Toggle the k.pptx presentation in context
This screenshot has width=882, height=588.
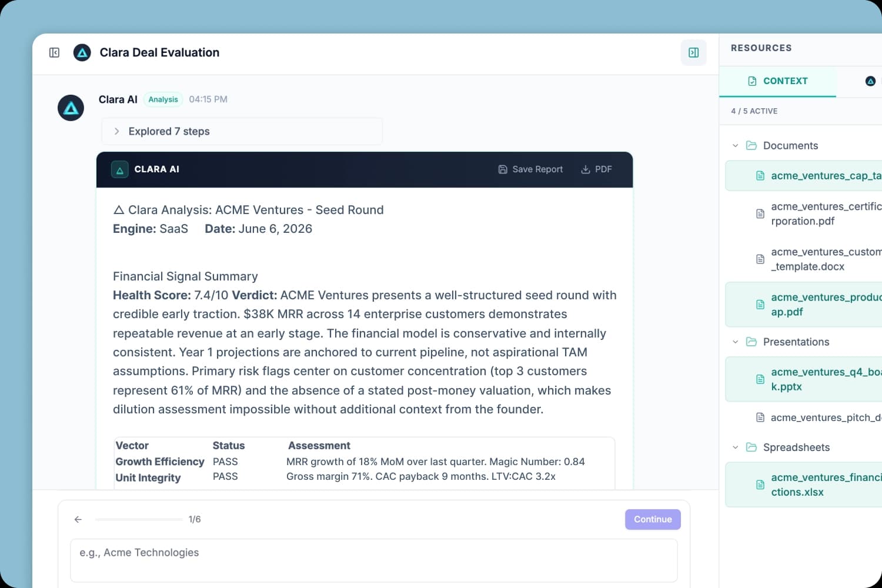[x=804, y=379]
